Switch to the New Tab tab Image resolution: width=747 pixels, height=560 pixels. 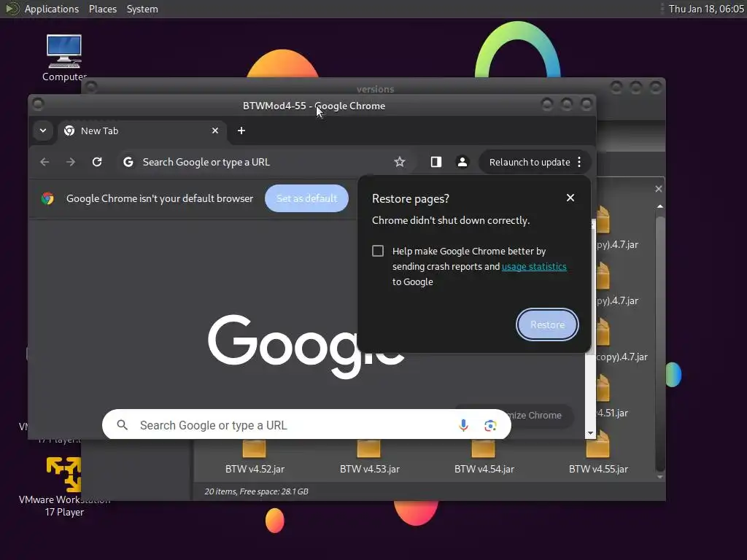point(142,131)
